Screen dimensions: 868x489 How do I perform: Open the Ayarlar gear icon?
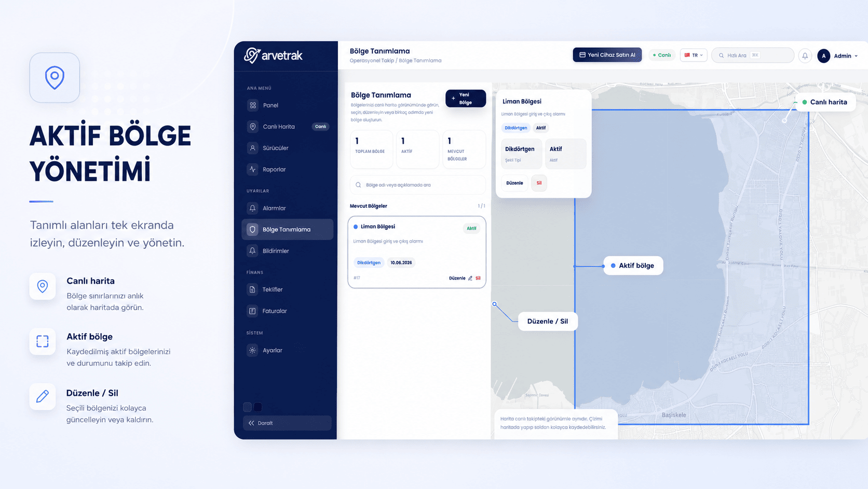[253, 350]
